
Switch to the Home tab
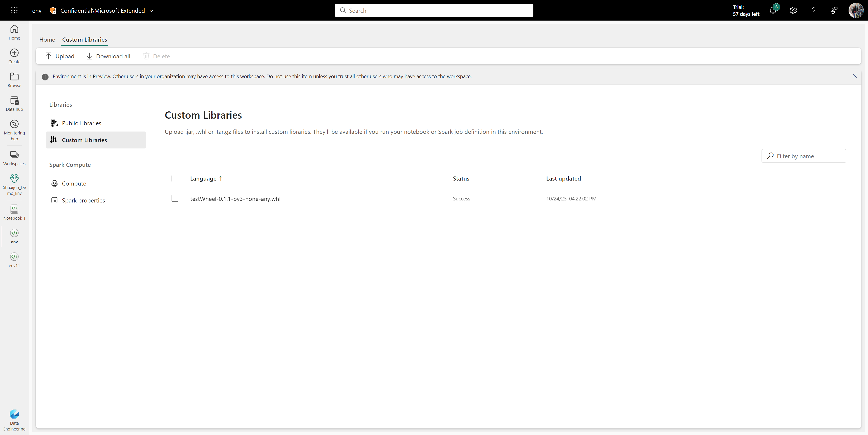[47, 39]
